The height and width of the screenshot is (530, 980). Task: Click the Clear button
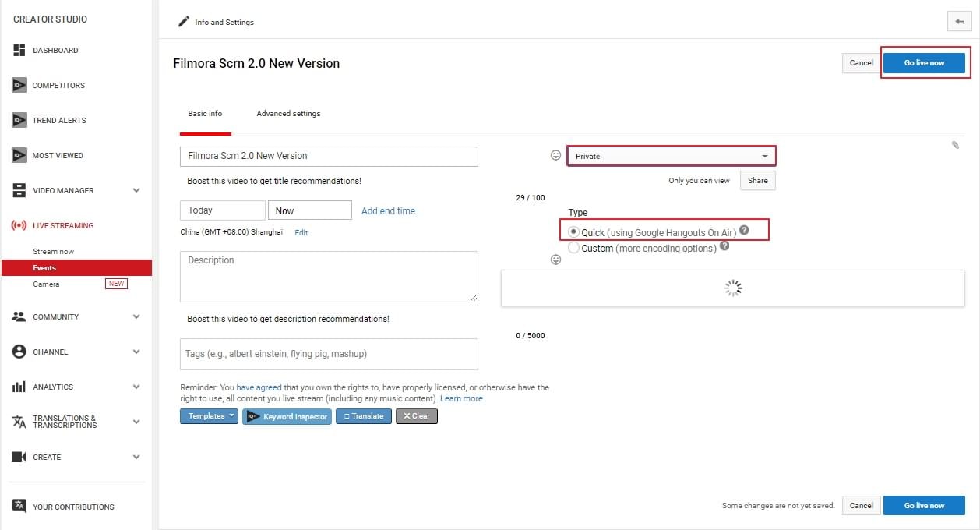417,416
